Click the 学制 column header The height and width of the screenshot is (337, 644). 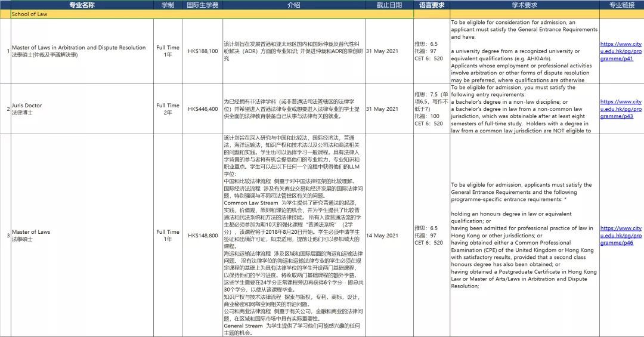[168, 5]
